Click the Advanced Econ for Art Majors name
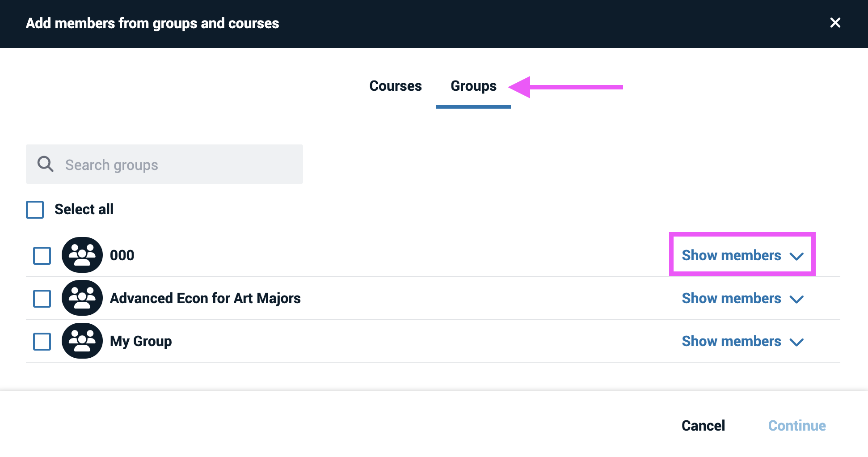 [x=205, y=298]
